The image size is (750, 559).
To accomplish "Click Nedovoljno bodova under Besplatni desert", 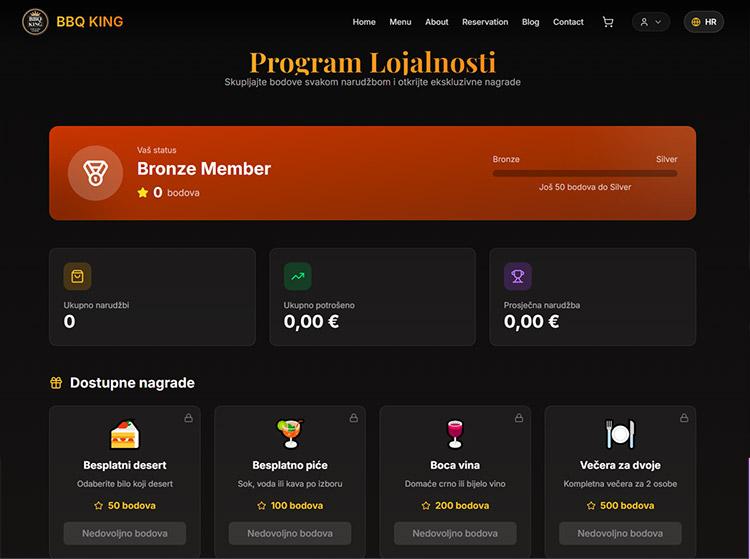I will pyautogui.click(x=124, y=533).
